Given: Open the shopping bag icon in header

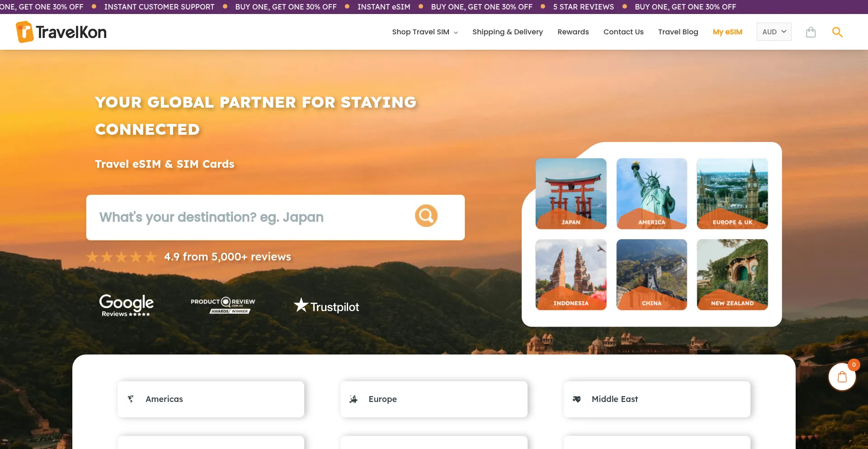Looking at the screenshot, I should (x=811, y=32).
